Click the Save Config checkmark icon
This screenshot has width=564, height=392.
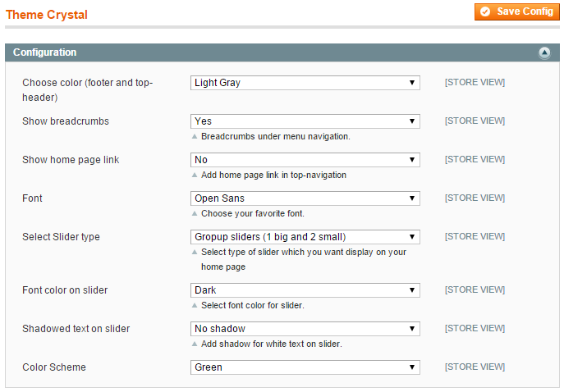(485, 11)
